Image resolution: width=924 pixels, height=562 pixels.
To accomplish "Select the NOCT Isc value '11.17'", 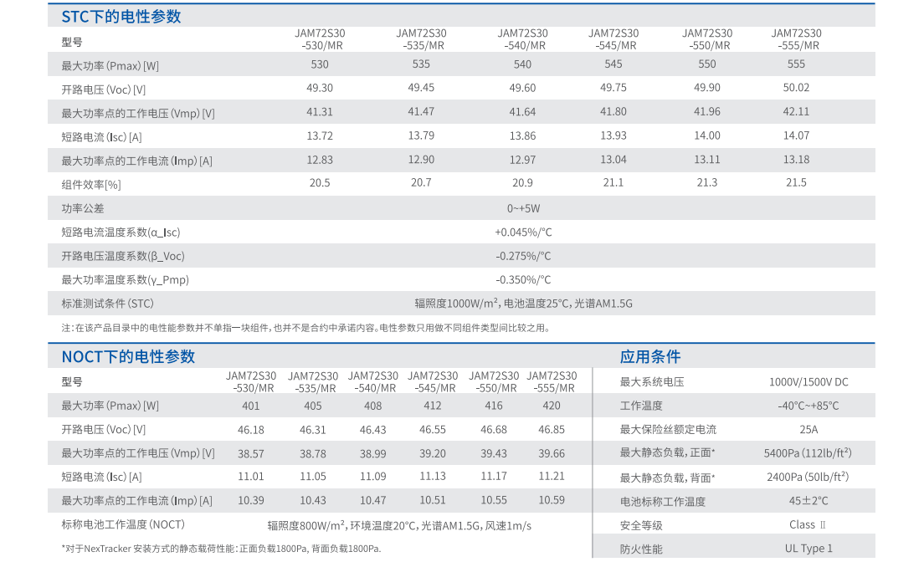I will [x=494, y=477].
